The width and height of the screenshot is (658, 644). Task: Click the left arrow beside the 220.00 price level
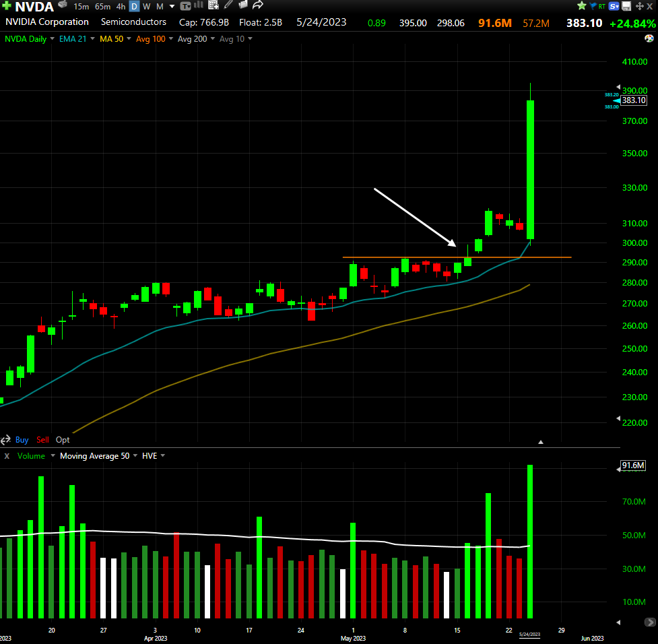point(618,418)
